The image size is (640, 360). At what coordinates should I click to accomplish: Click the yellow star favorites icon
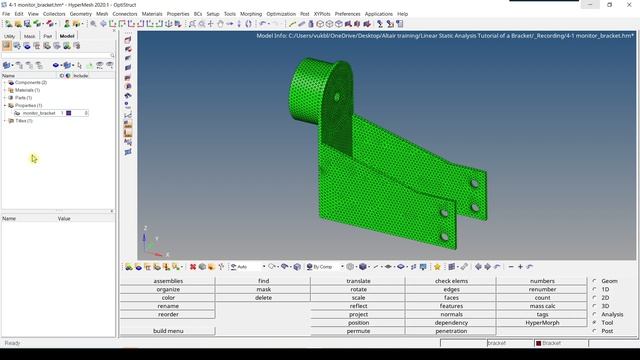pos(437,267)
